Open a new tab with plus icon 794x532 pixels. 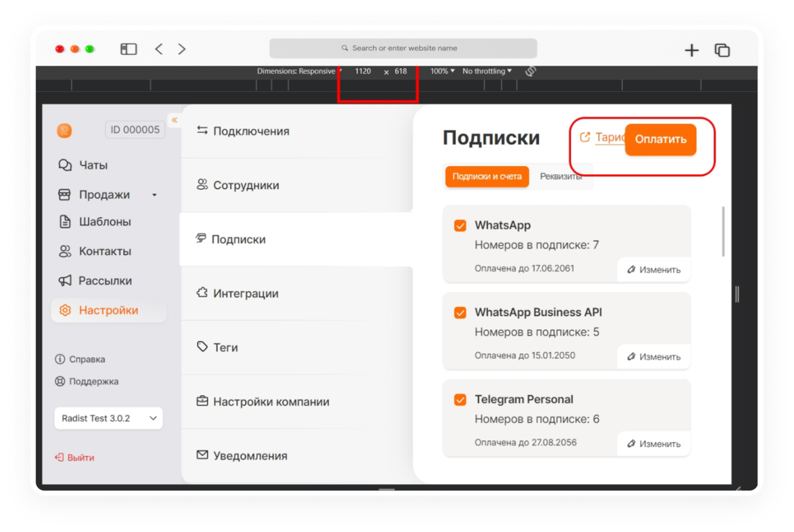pos(691,50)
